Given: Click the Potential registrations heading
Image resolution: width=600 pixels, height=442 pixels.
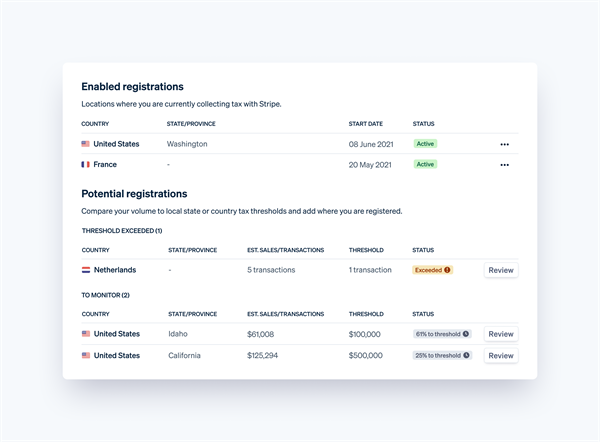Looking at the screenshot, I should pyautogui.click(x=134, y=194).
